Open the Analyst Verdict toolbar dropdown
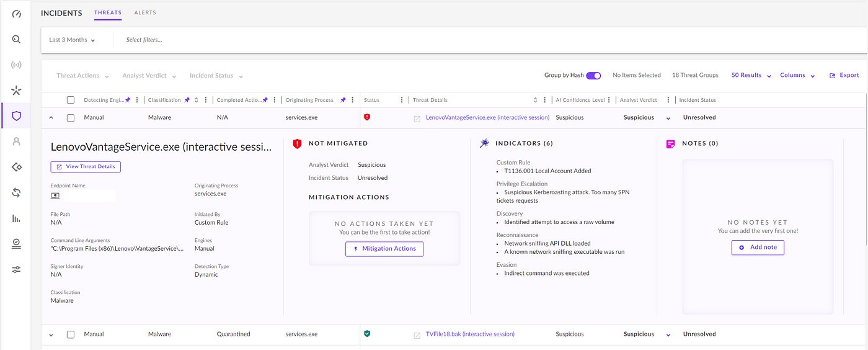This screenshot has height=350, width=868. pos(149,76)
